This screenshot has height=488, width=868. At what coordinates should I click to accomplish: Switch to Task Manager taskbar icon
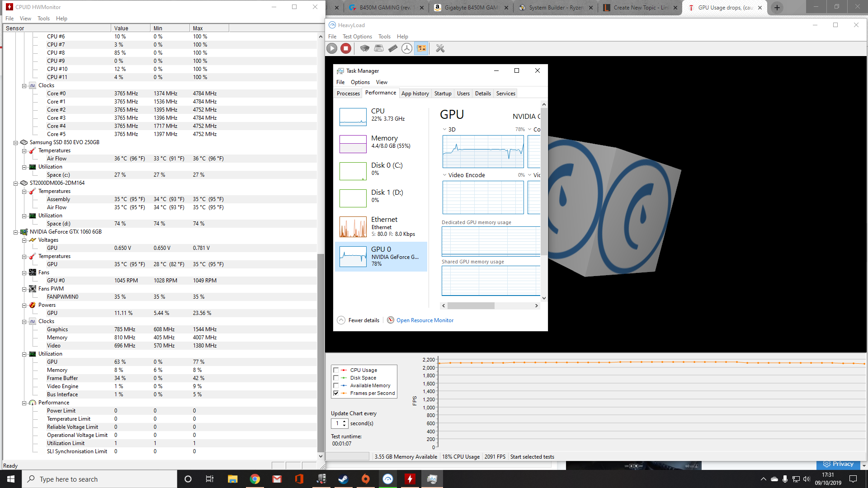(x=432, y=479)
